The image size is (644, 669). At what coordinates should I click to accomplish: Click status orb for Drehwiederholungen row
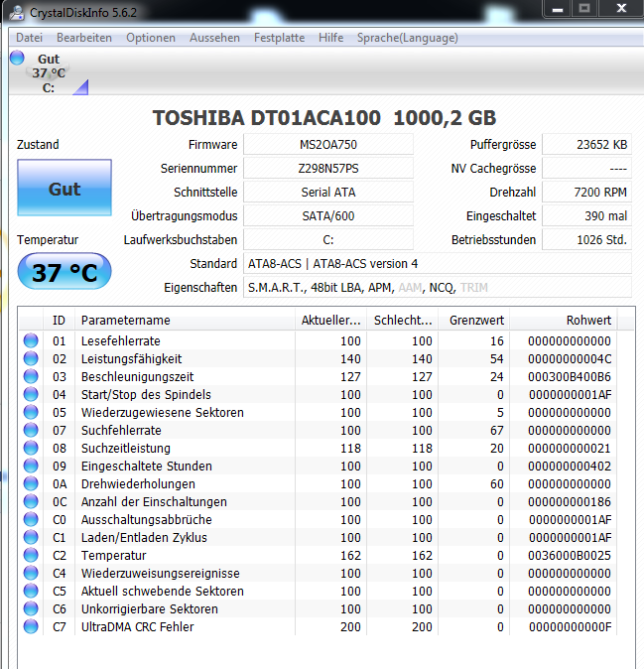coord(31,483)
